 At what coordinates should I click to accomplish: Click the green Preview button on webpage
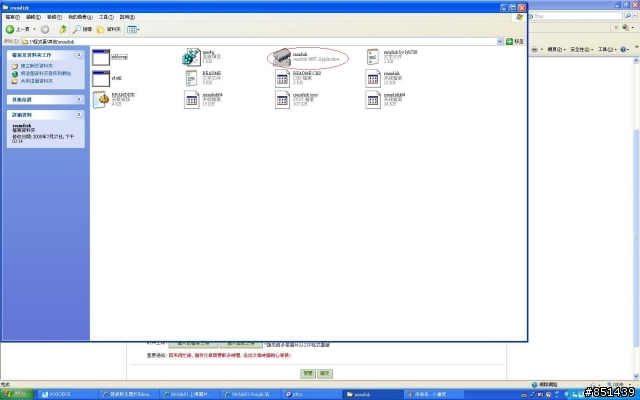coord(308,373)
